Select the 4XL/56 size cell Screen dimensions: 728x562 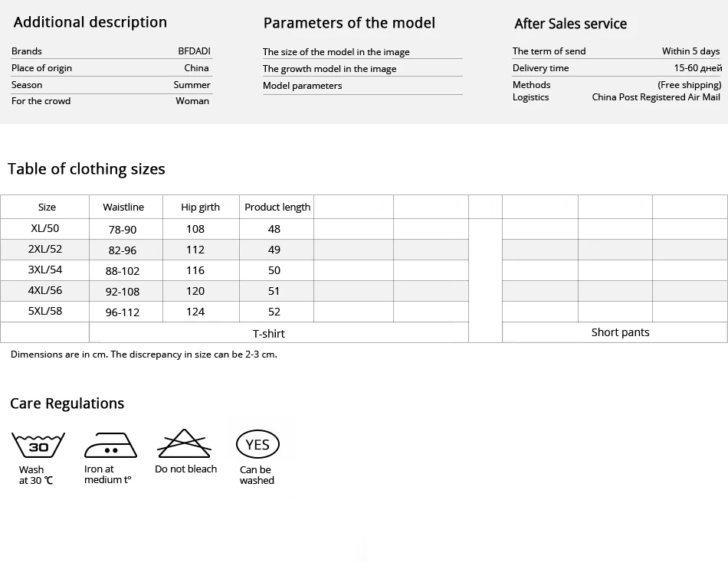45,290
